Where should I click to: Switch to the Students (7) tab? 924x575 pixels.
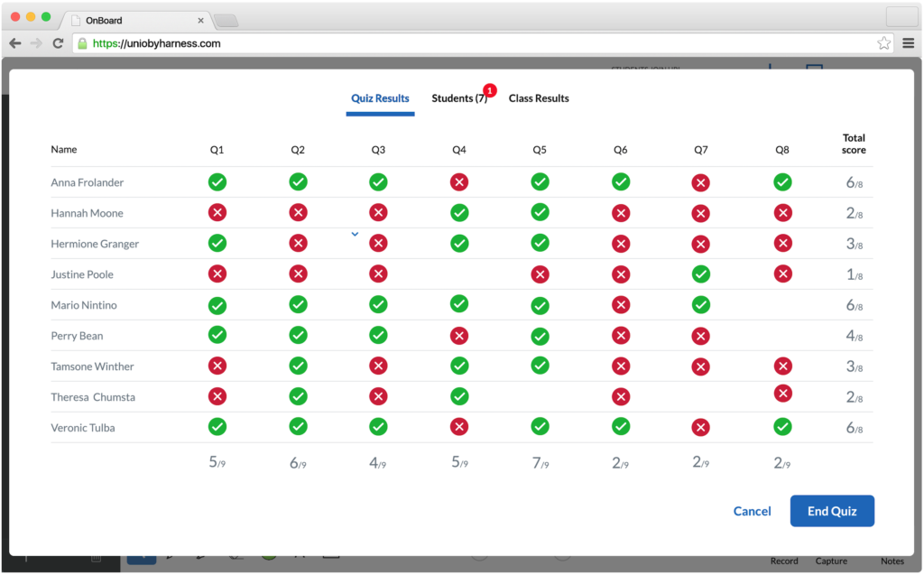point(458,98)
